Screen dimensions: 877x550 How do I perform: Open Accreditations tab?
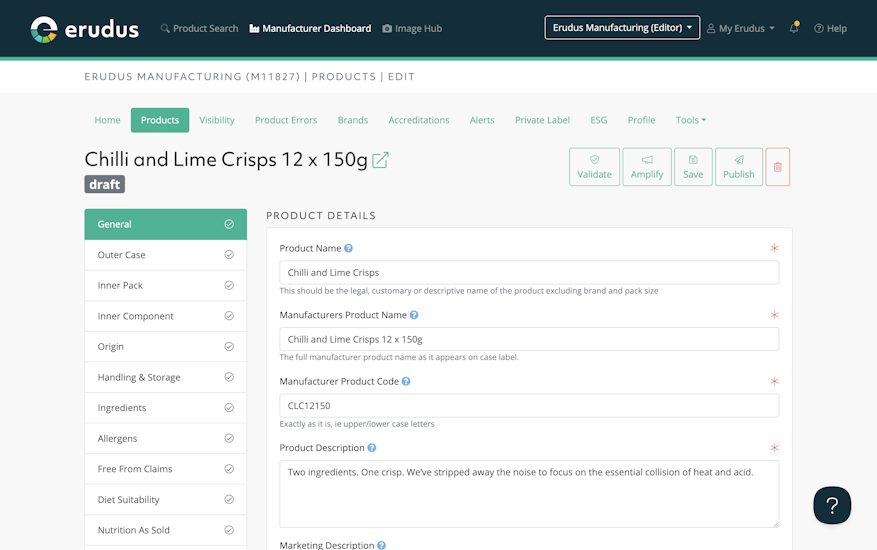point(419,120)
